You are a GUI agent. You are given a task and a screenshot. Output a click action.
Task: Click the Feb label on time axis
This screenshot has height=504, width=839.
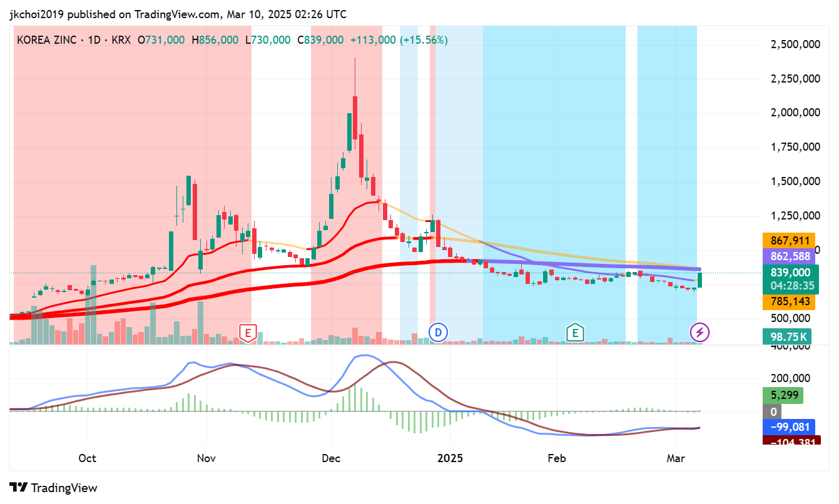[556, 458]
